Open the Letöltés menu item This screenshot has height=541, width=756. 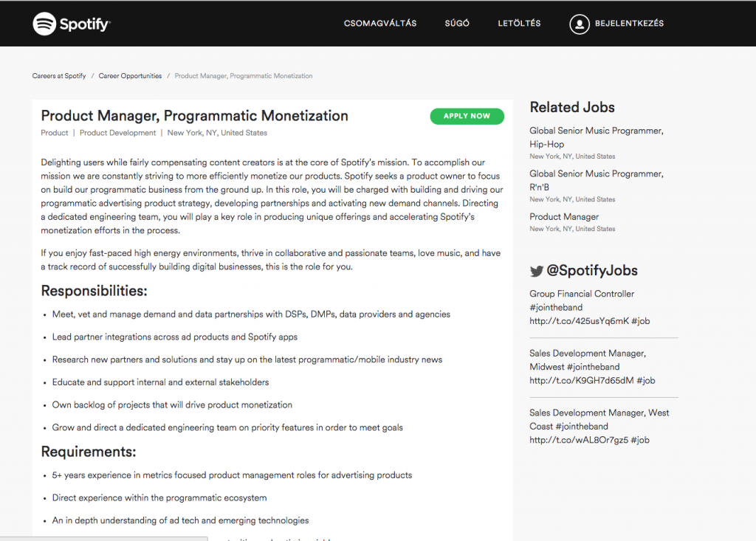(x=519, y=23)
